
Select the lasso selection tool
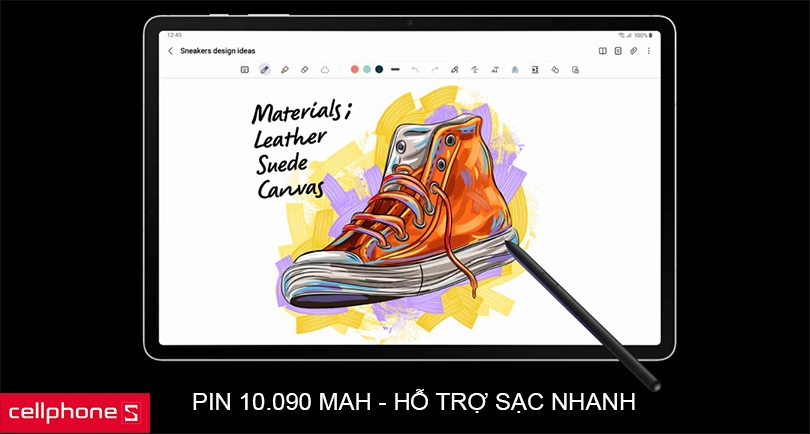click(324, 69)
